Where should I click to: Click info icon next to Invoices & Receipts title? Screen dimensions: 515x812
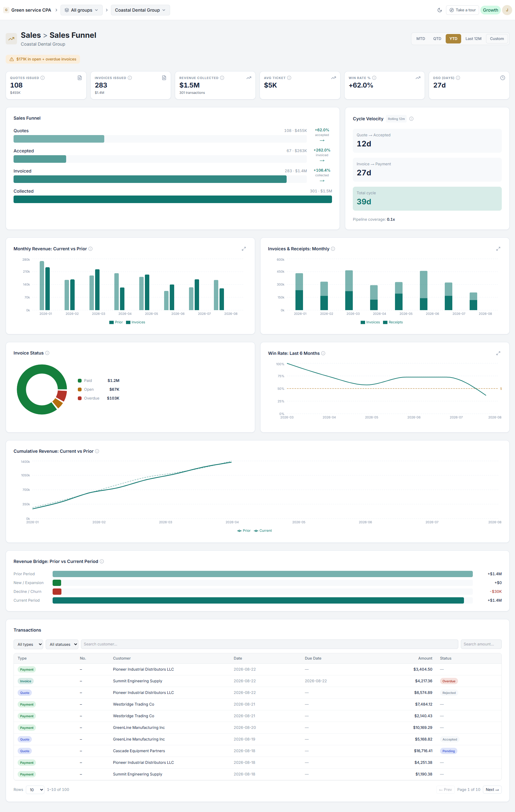tap(333, 249)
